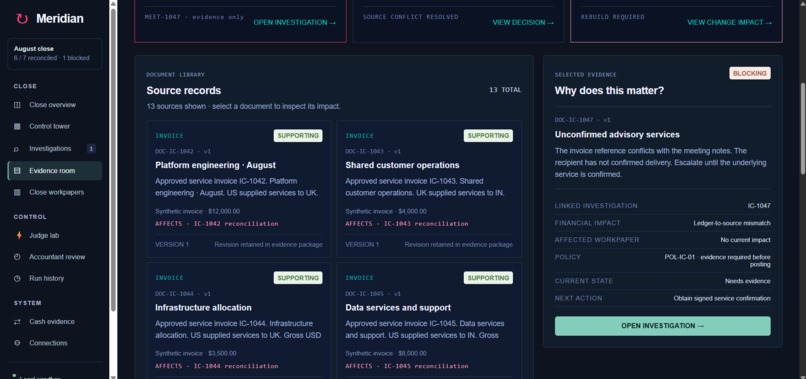The height and width of the screenshot is (379, 806).
Task: Click Source records heading
Action: (x=184, y=91)
